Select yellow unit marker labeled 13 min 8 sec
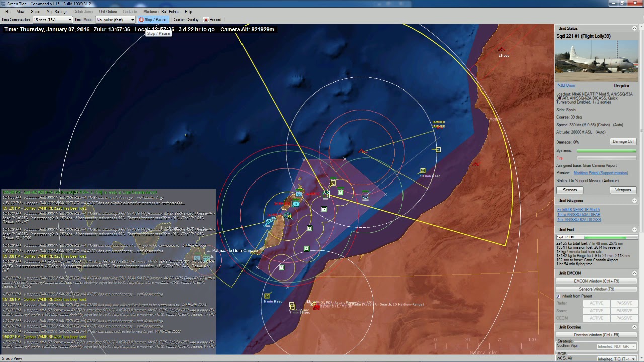 click(x=423, y=171)
